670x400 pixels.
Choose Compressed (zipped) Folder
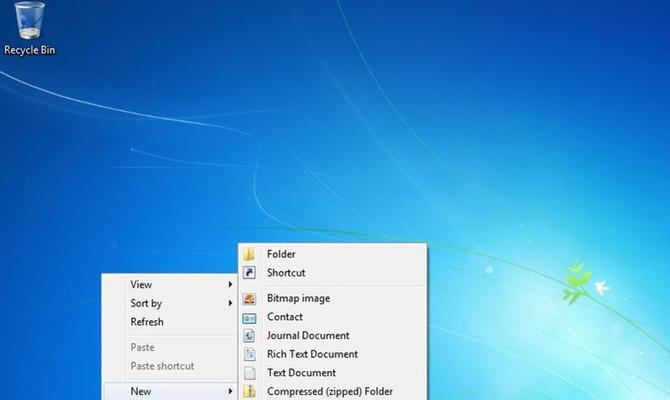click(332, 391)
